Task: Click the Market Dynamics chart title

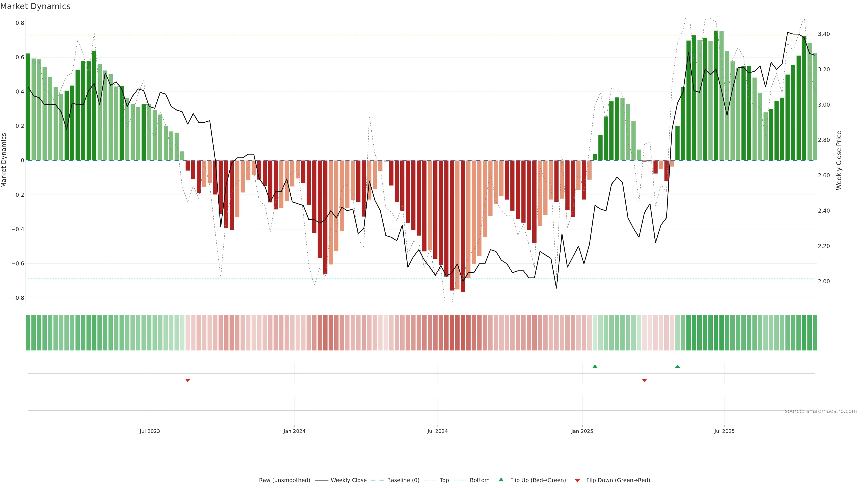Action: [35, 6]
